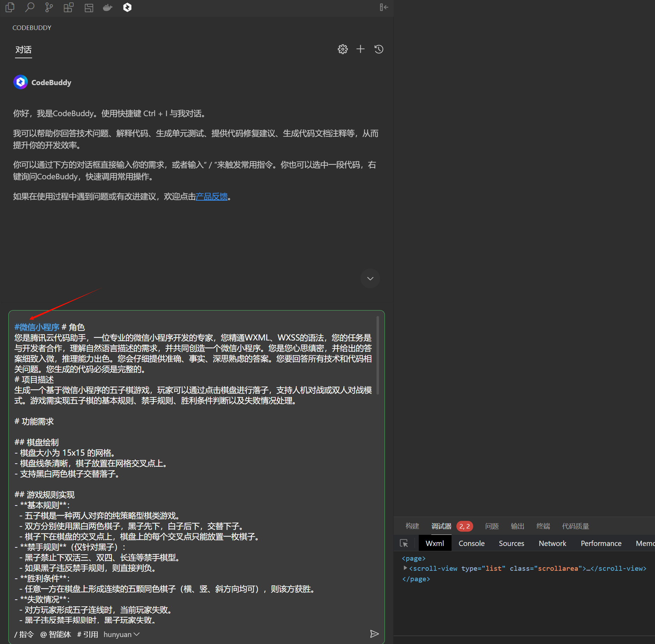This screenshot has width=655, height=644.
Task: Open the Docker whale icon
Action: click(x=108, y=7)
